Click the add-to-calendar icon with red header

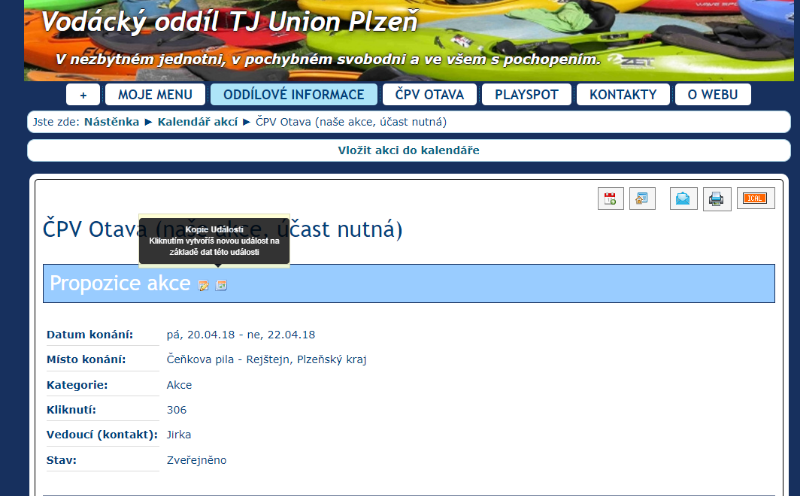pyautogui.click(x=611, y=199)
